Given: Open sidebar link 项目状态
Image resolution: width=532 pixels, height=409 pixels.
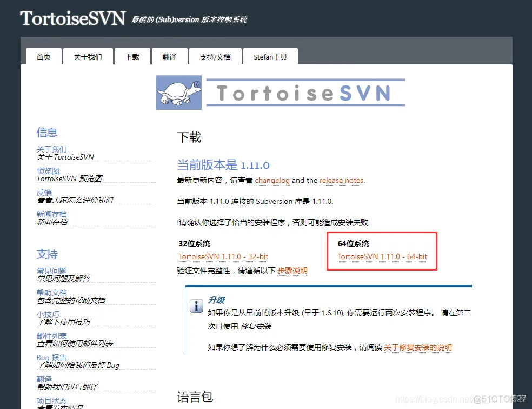Looking at the screenshot, I should point(51,401).
